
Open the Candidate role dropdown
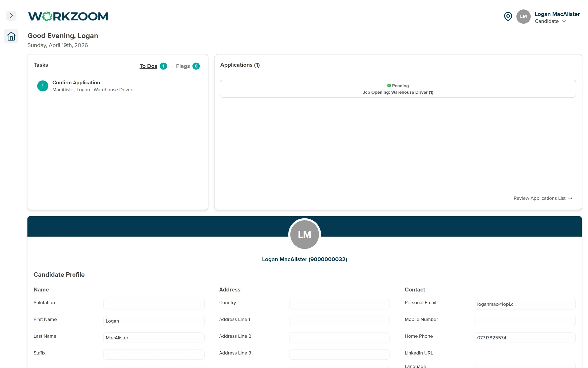[550, 21]
